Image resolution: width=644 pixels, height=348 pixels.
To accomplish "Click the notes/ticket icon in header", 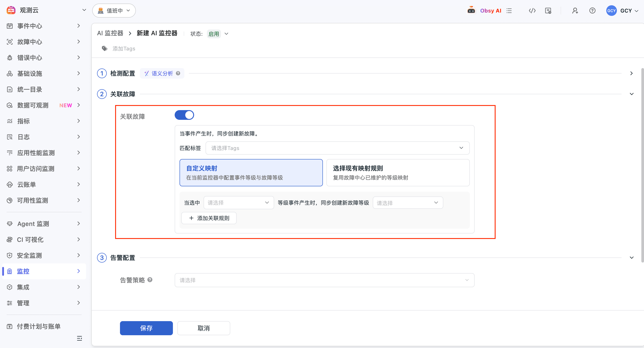I will 548,11.
